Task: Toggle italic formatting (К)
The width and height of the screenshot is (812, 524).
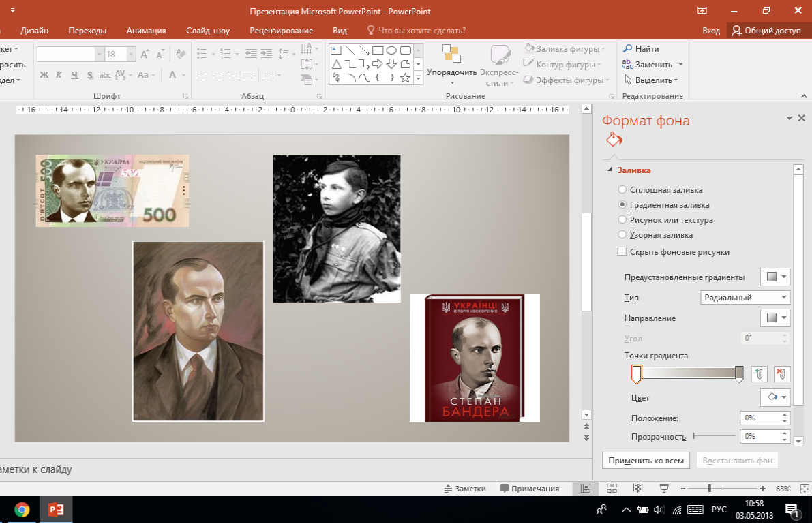Action: coord(59,75)
